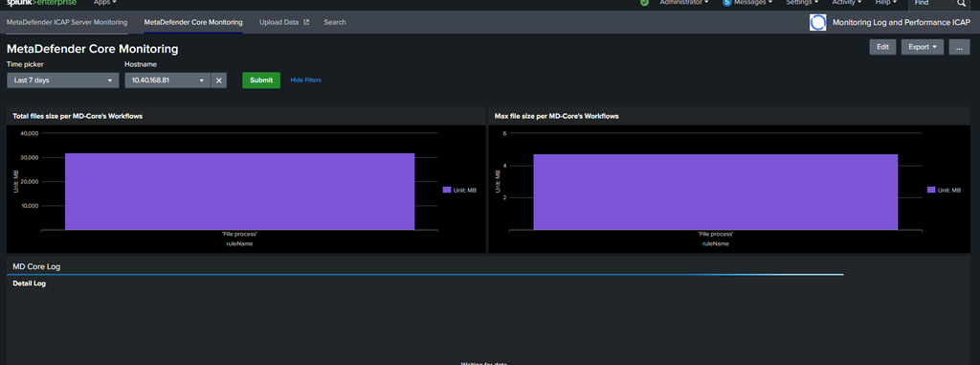Image resolution: width=980 pixels, height=365 pixels.
Task: Click the Hide Filters link
Action: [x=305, y=80]
